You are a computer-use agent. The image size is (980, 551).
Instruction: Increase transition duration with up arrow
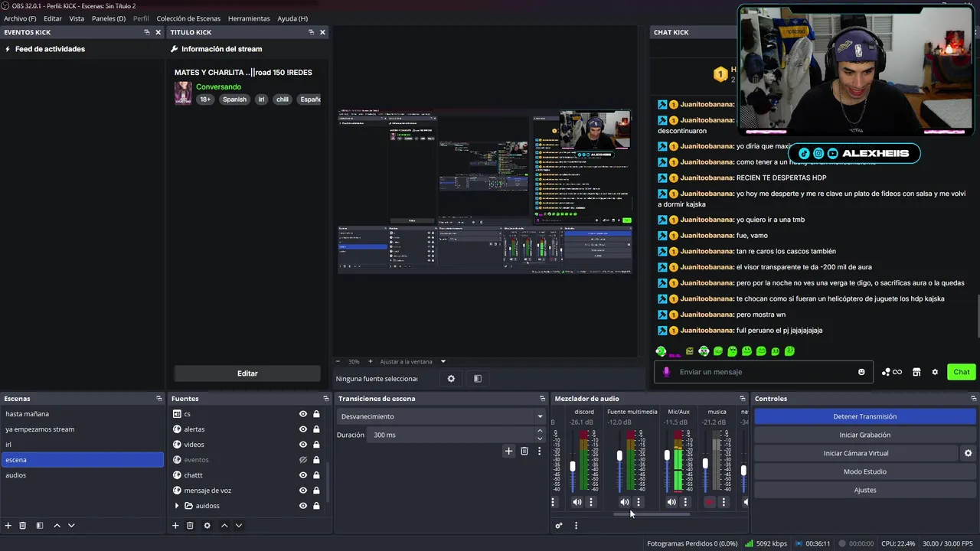[x=540, y=431]
